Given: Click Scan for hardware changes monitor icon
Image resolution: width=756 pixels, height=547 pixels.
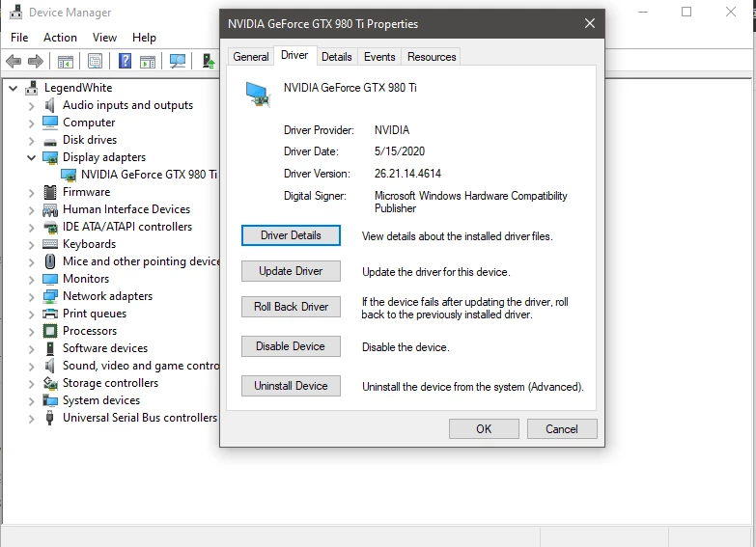Looking at the screenshot, I should (x=178, y=61).
